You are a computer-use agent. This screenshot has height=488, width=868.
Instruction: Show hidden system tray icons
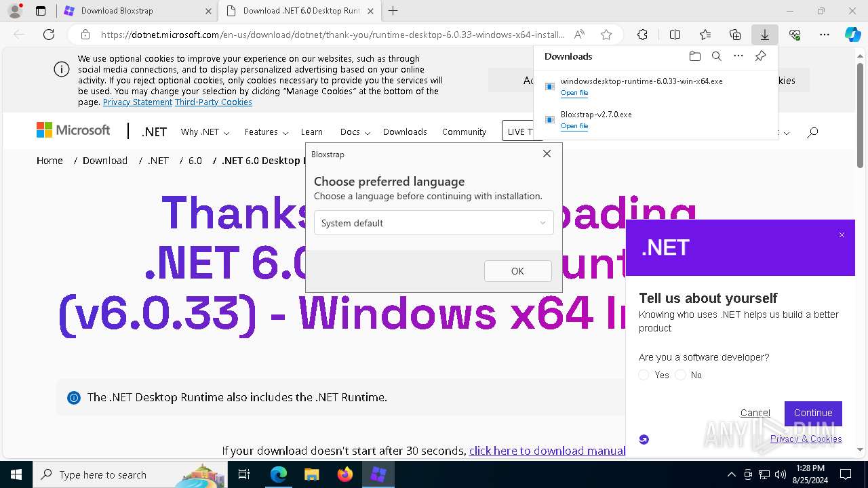[x=731, y=474]
